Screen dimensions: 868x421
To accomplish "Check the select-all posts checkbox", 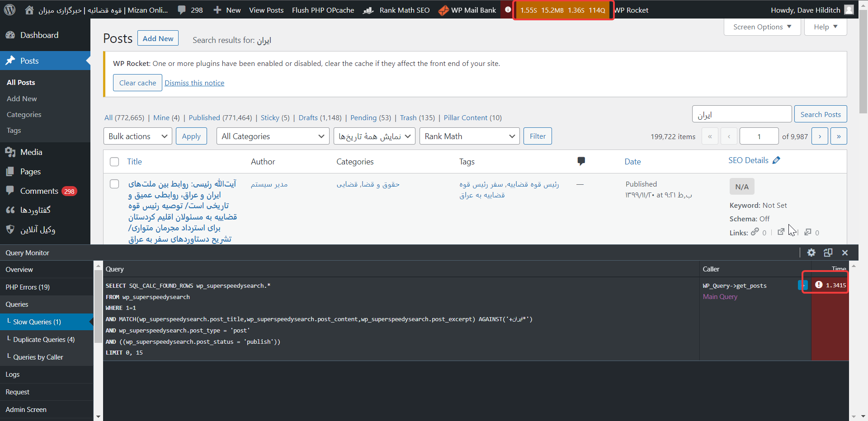I will coord(114,162).
